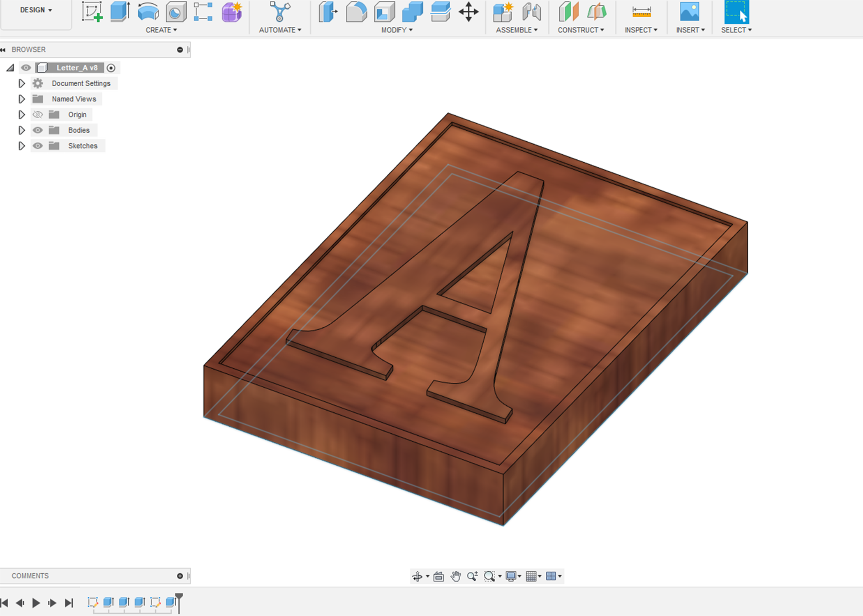
Task: Select the Pan hand tool
Action: pyautogui.click(x=455, y=576)
